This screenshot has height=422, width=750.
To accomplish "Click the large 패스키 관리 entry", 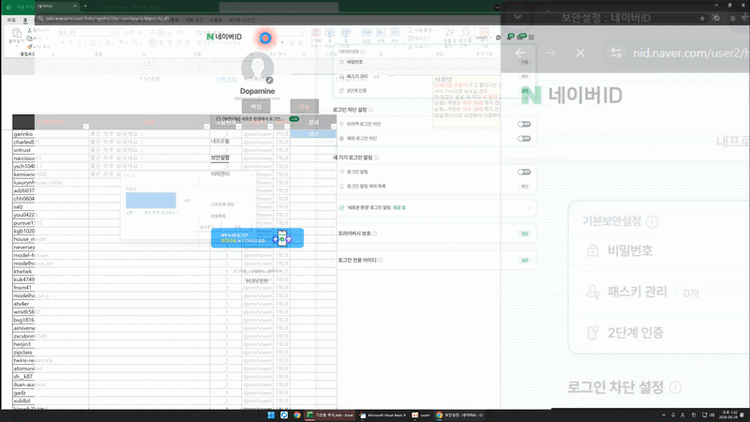I will click(x=637, y=291).
